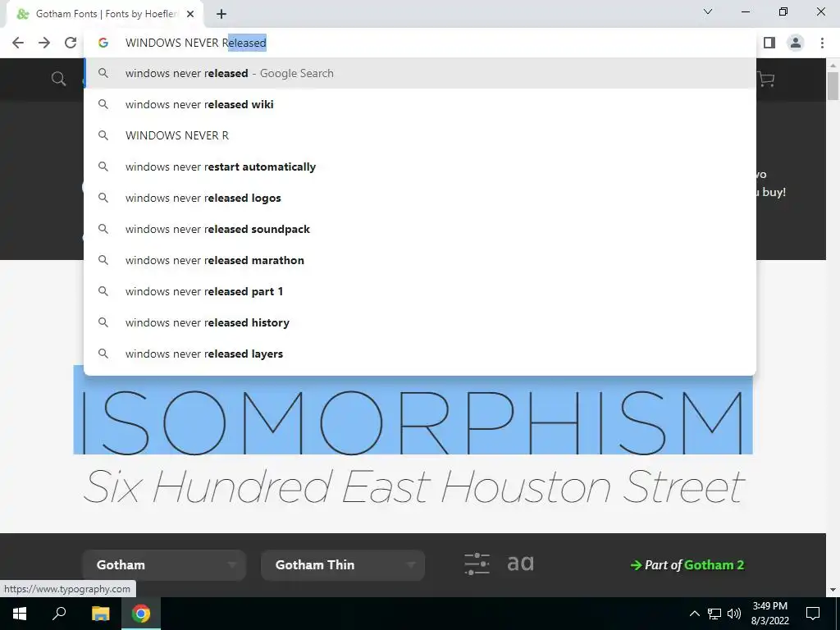Open a new tab with the plus button
Image resolution: width=840 pixels, height=630 pixels.
[x=221, y=14]
